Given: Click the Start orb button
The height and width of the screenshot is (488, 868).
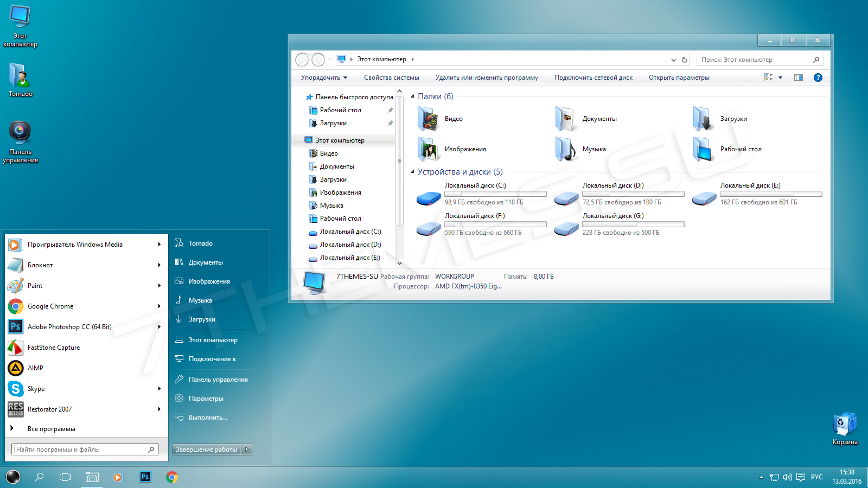Looking at the screenshot, I should point(13,477).
